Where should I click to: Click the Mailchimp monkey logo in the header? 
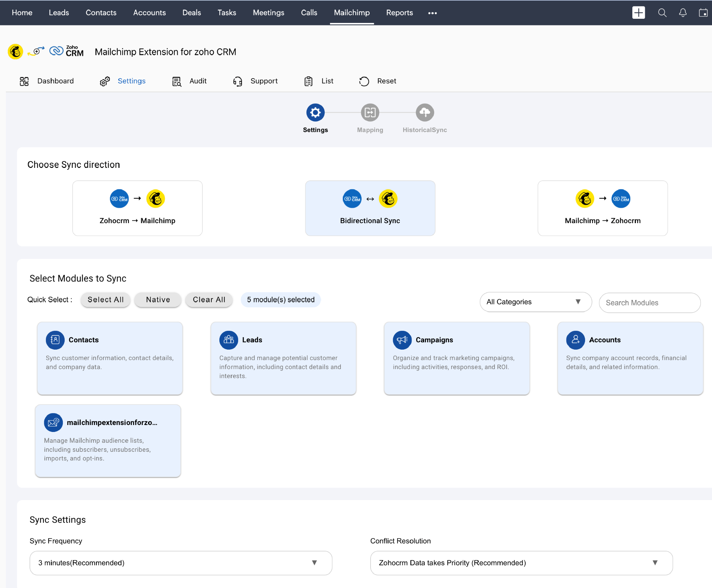click(15, 52)
